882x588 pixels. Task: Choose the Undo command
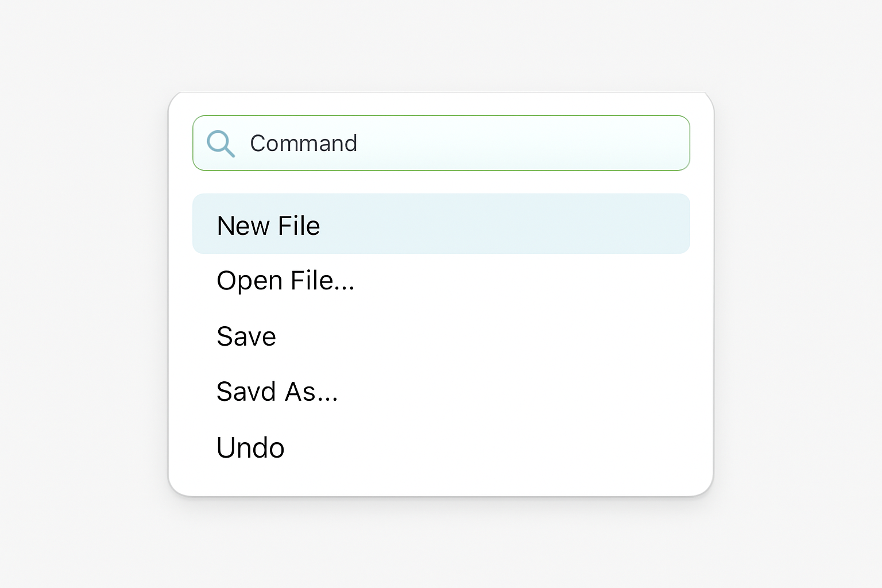pos(441,448)
